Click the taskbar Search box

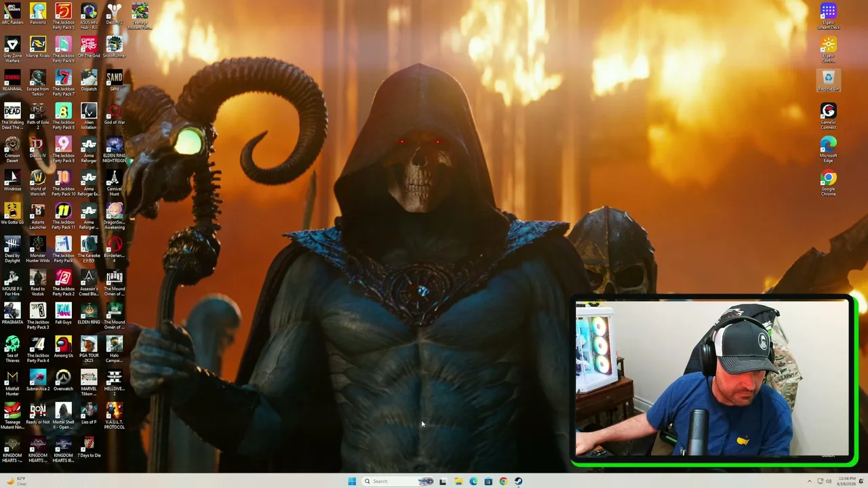pos(397,481)
